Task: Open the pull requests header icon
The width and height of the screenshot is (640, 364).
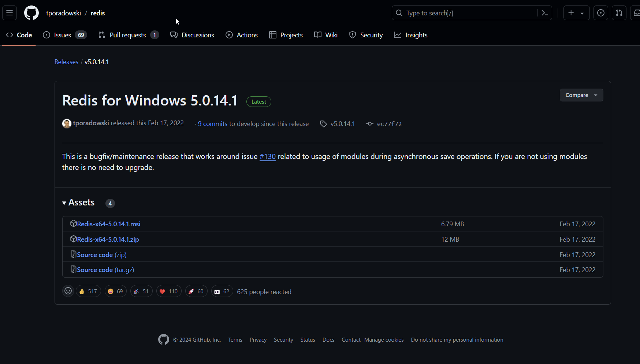Action: click(619, 13)
